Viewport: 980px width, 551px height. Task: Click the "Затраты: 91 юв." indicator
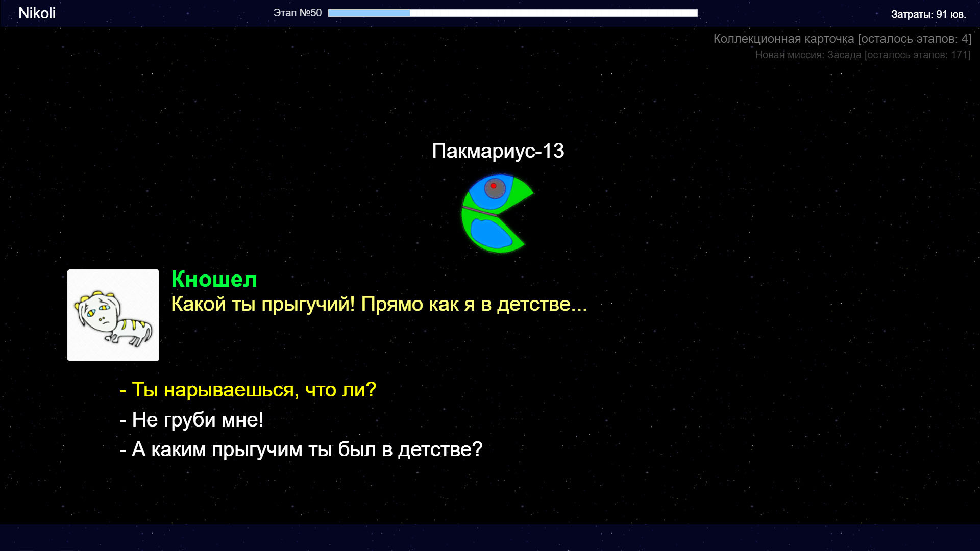(x=928, y=14)
